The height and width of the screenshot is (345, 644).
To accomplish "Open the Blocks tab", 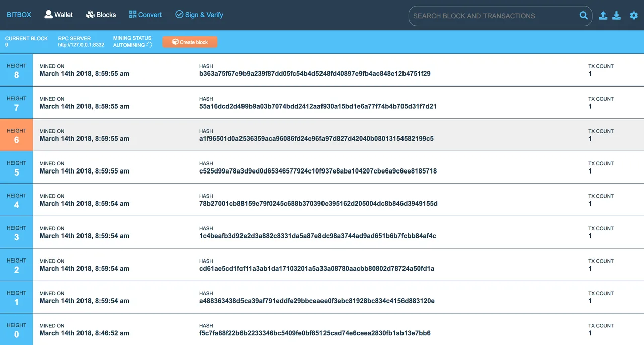I will [x=101, y=15].
